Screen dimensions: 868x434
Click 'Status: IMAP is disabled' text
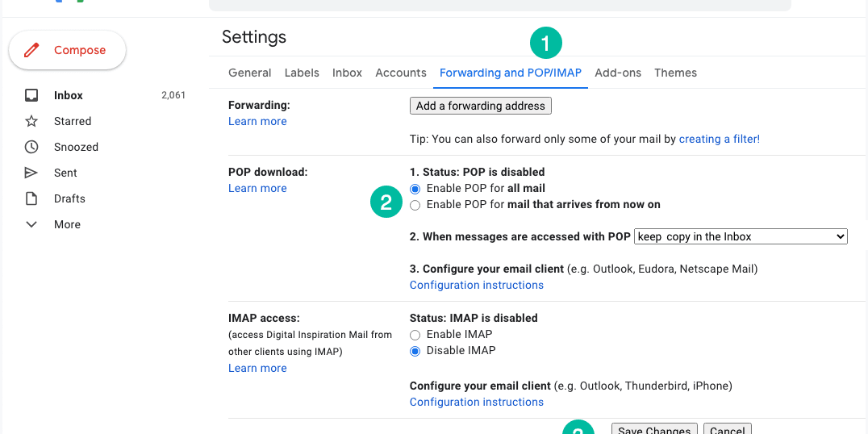pos(474,319)
